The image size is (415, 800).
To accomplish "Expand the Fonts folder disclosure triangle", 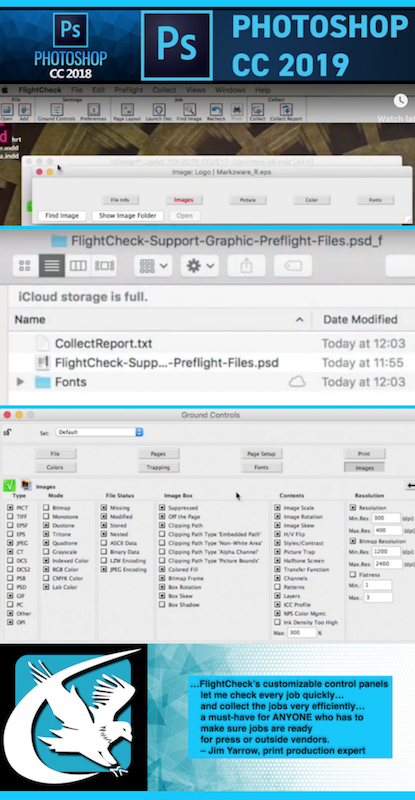I will click(x=20, y=382).
